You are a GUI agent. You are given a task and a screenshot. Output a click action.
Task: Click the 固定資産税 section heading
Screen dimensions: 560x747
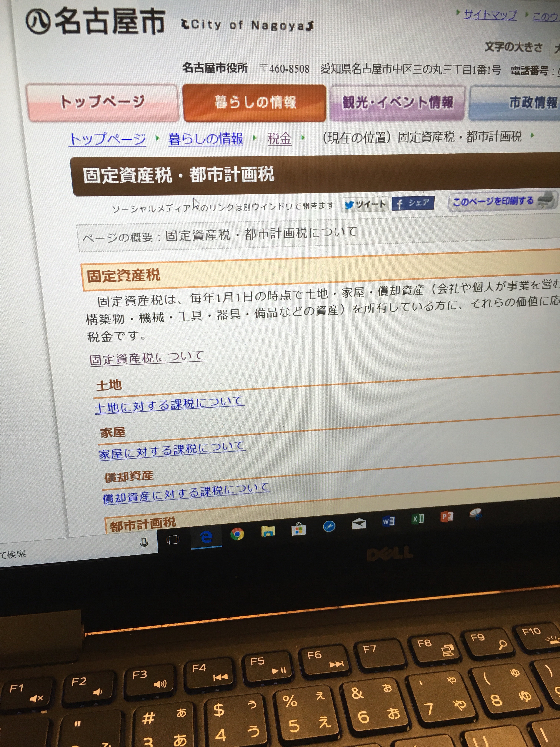click(x=123, y=275)
